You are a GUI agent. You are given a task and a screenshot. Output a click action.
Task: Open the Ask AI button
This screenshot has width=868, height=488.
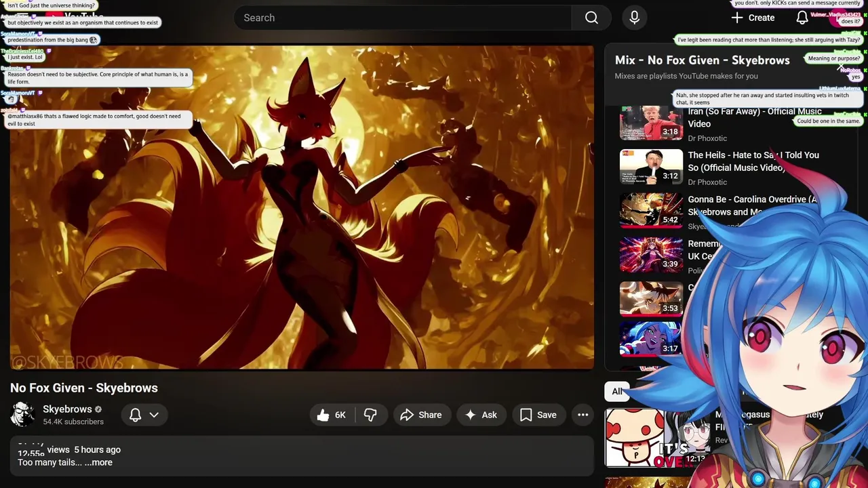pos(481,415)
